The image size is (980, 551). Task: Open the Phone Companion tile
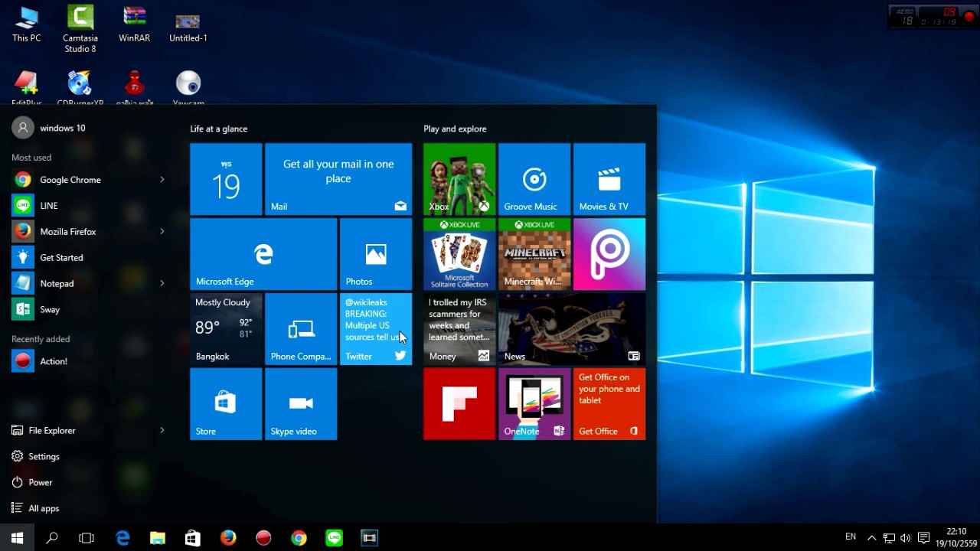[301, 329]
